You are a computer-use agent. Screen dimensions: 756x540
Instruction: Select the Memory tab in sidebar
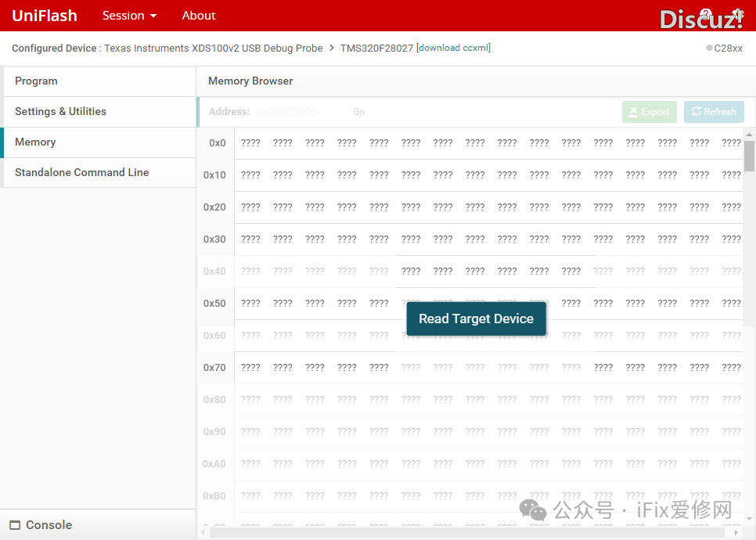tap(35, 142)
